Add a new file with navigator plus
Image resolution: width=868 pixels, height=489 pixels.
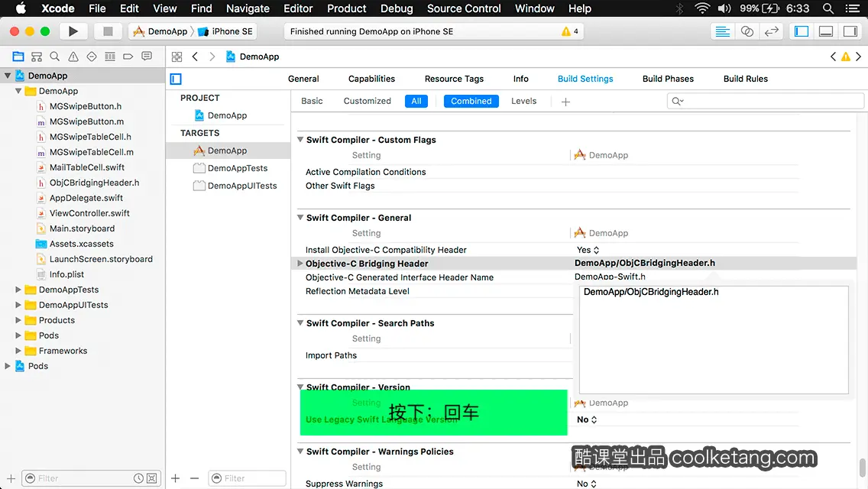pos(11,478)
